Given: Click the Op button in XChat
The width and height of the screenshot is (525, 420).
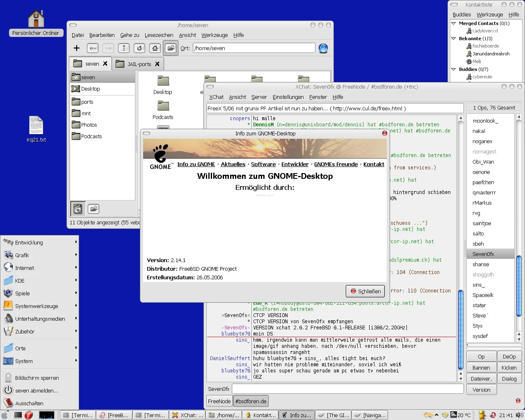Looking at the screenshot, I should [x=481, y=357].
